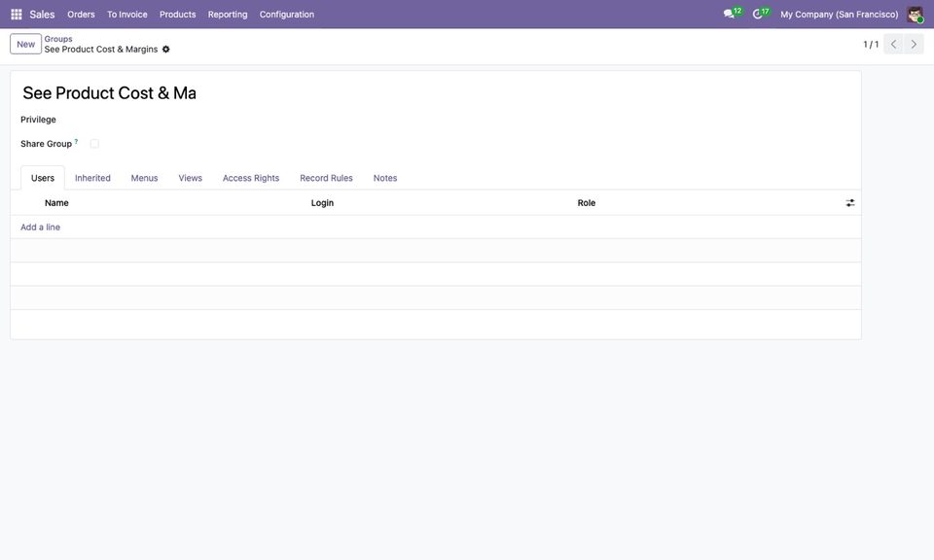The width and height of the screenshot is (934, 560).
Task: Switch to the Notes tab
Action: pyautogui.click(x=385, y=178)
